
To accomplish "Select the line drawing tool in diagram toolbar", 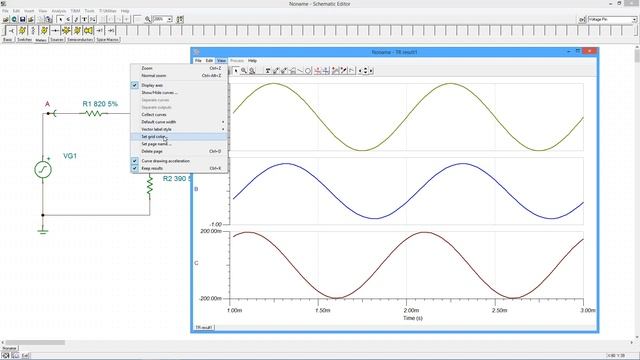I will tap(300, 71).
